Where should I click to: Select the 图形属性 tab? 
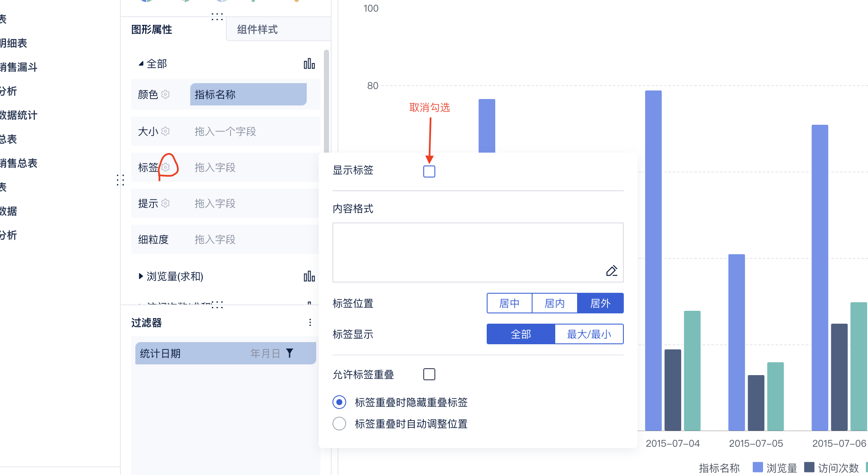pos(152,30)
